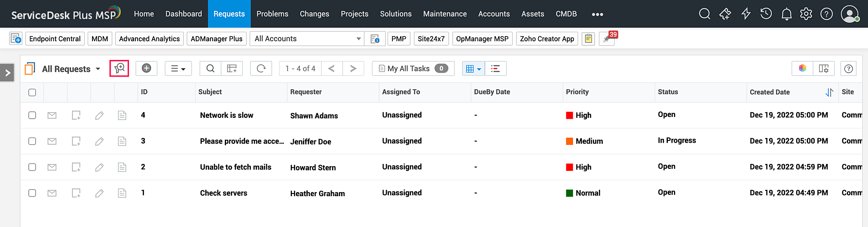Image resolution: width=868 pixels, height=227 pixels.
Task: Select the checkbox for request Check servers
Action: (32, 193)
